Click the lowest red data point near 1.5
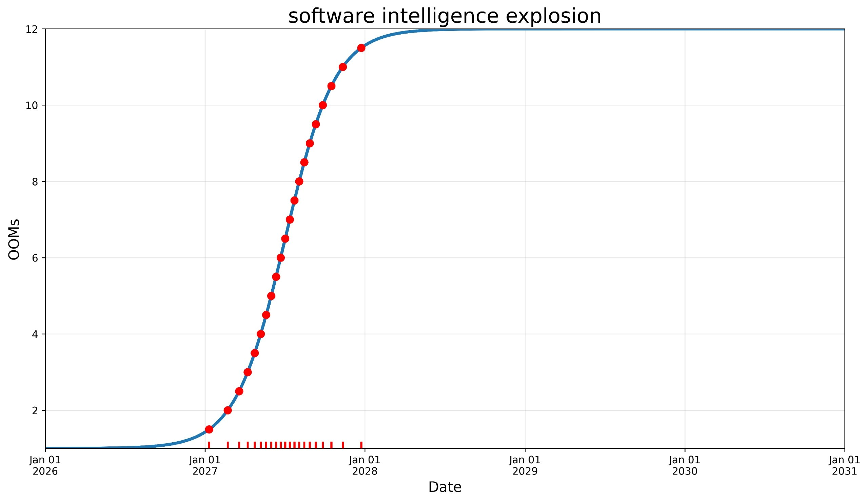868x502 pixels. pos(209,429)
